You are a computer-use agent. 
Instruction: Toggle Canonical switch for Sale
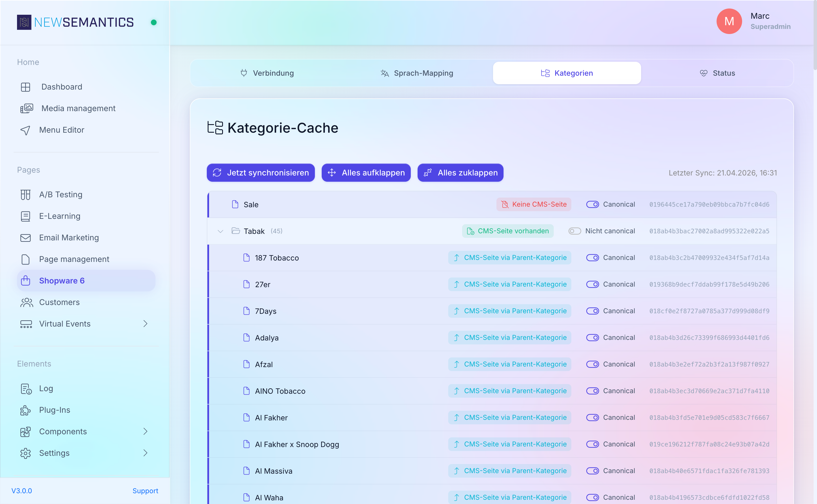click(x=593, y=204)
